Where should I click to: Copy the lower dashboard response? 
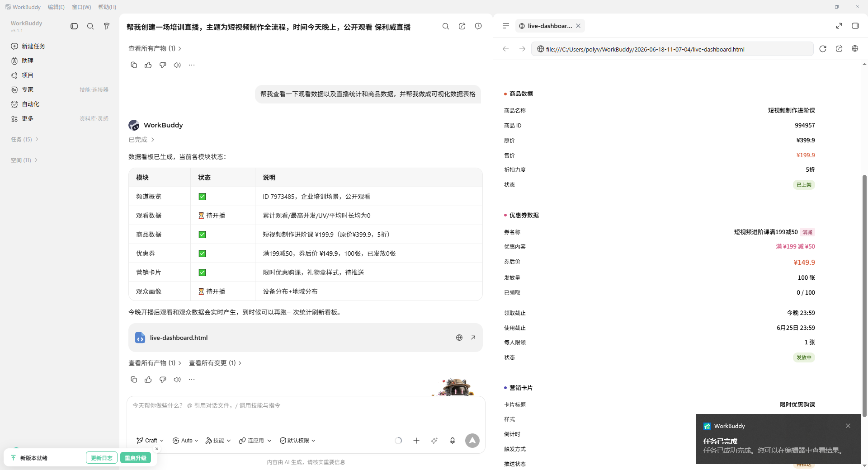coord(134,380)
